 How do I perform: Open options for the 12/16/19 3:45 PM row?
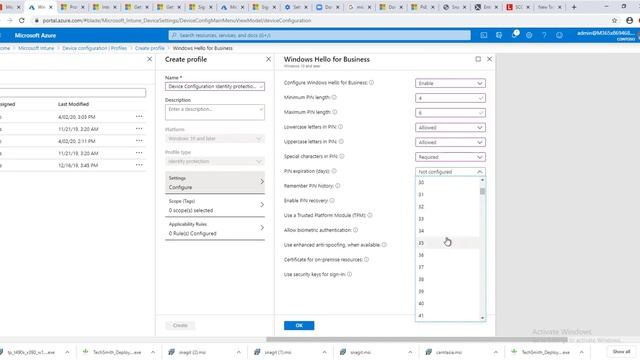pyautogui.click(x=139, y=165)
